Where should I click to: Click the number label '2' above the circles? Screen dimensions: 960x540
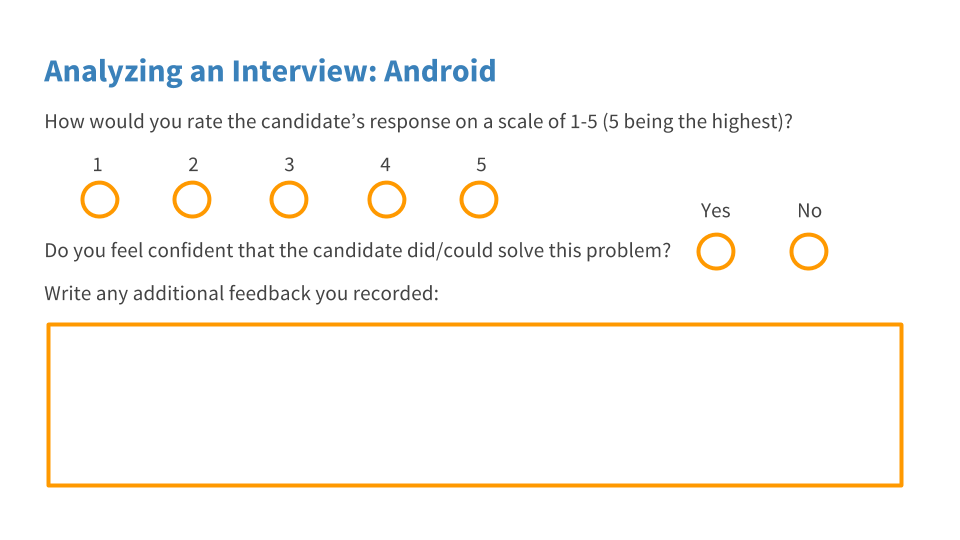click(193, 165)
